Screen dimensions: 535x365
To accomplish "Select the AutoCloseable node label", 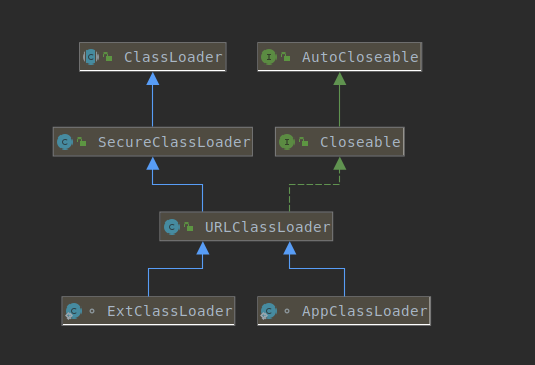I will click(x=360, y=57).
